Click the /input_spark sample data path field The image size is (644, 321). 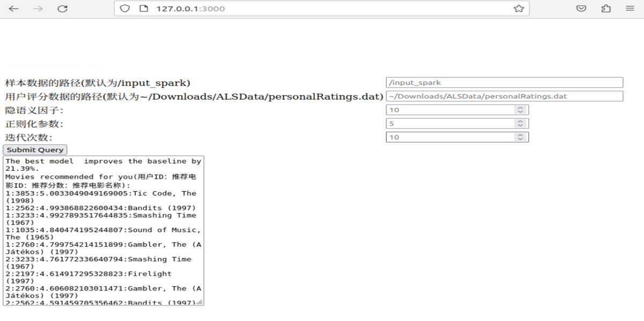click(x=504, y=83)
